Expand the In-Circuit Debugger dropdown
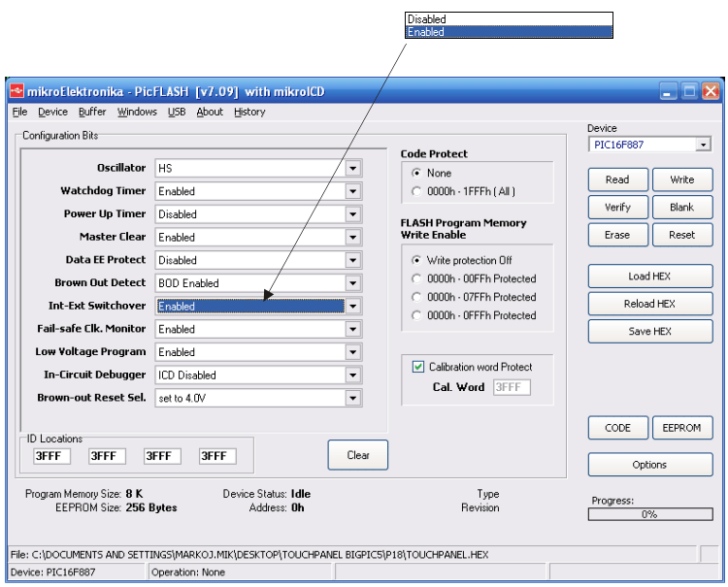 [x=353, y=375]
